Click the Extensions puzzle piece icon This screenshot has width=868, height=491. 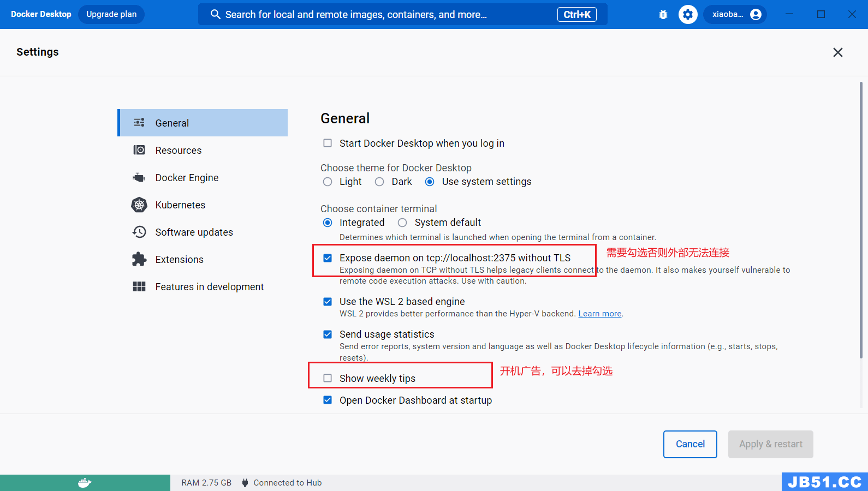coord(139,259)
